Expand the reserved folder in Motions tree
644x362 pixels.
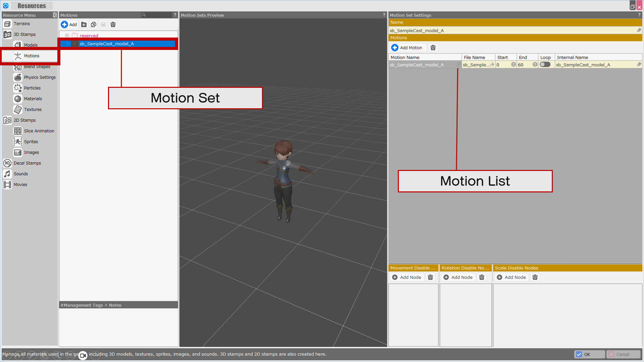[x=67, y=36]
